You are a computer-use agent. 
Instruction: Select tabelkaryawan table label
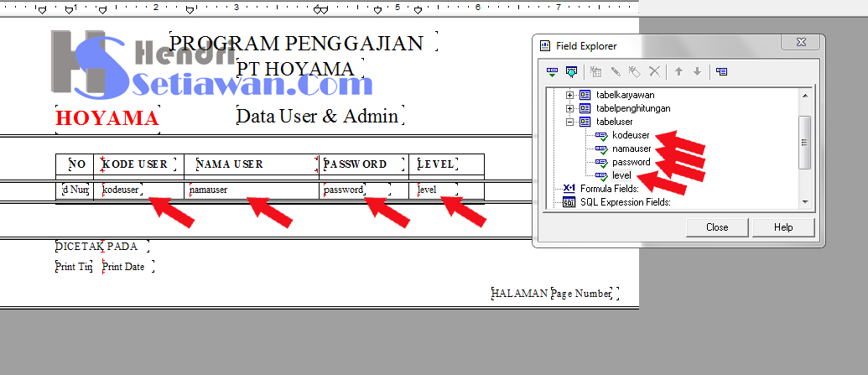626,96
